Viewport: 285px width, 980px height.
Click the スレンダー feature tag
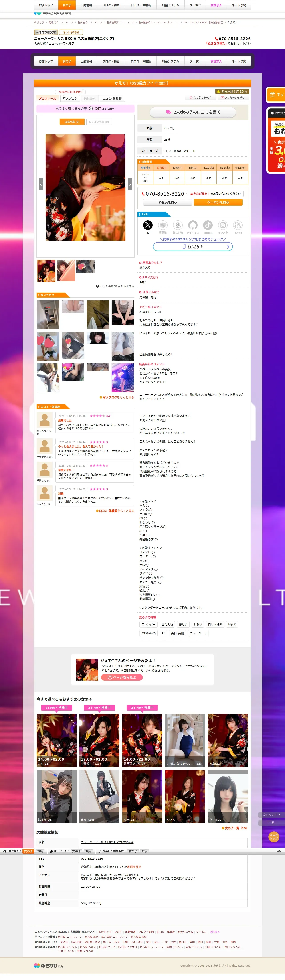coord(148,625)
